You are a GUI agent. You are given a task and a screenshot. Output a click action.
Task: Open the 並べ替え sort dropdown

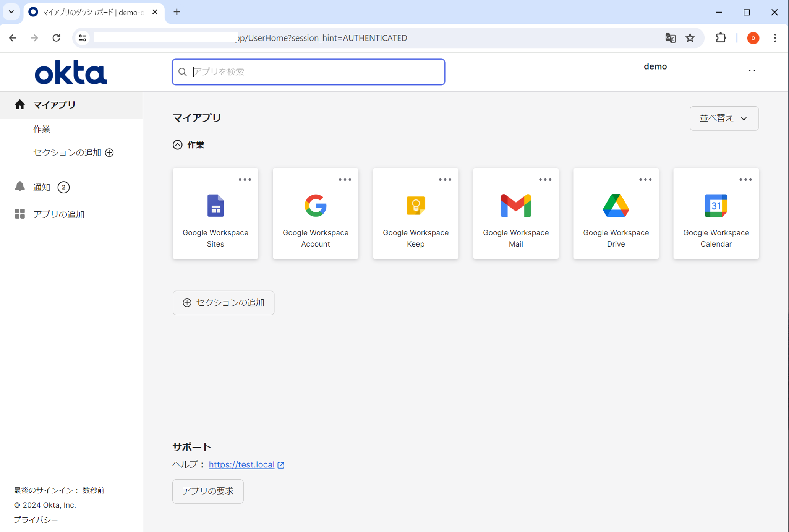point(724,118)
